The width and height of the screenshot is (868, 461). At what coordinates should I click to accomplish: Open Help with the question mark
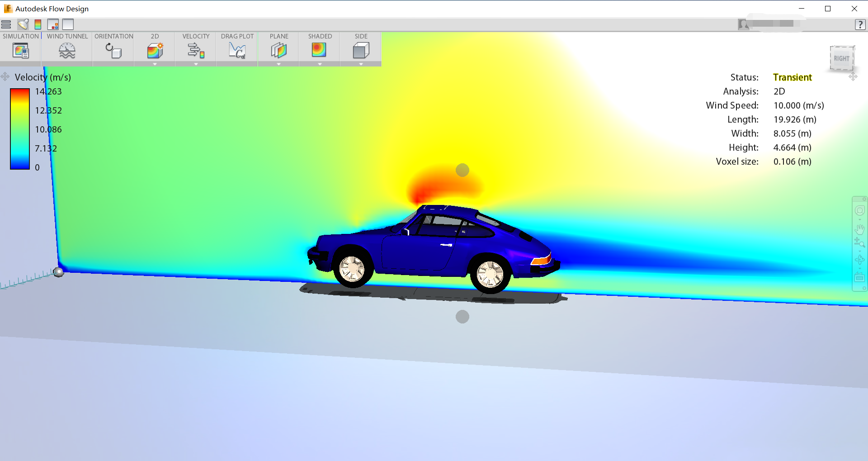tap(860, 24)
